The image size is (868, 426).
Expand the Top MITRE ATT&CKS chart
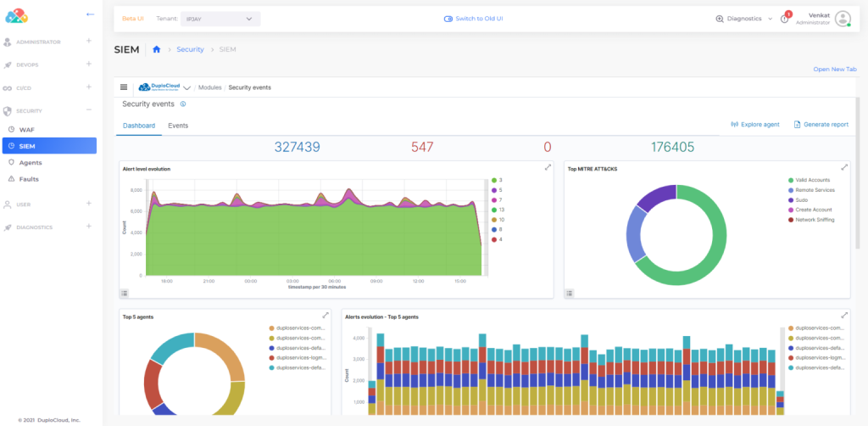pyautogui.click(x=843, y=168)
